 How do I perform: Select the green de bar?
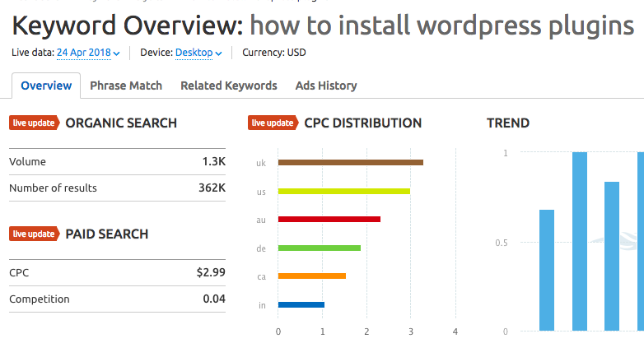(320, 248)
